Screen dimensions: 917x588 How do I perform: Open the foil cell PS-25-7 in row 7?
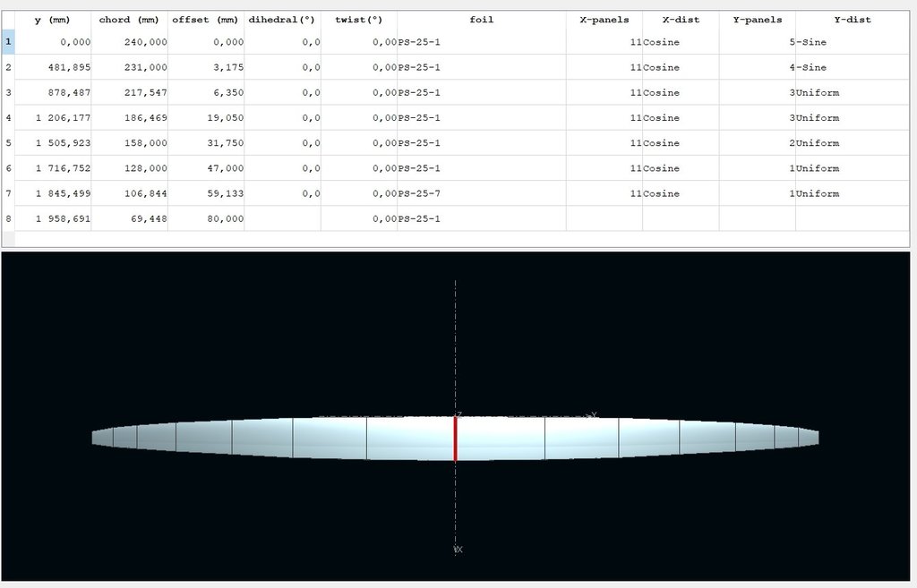pyautogui.click(x=481, y=193)
